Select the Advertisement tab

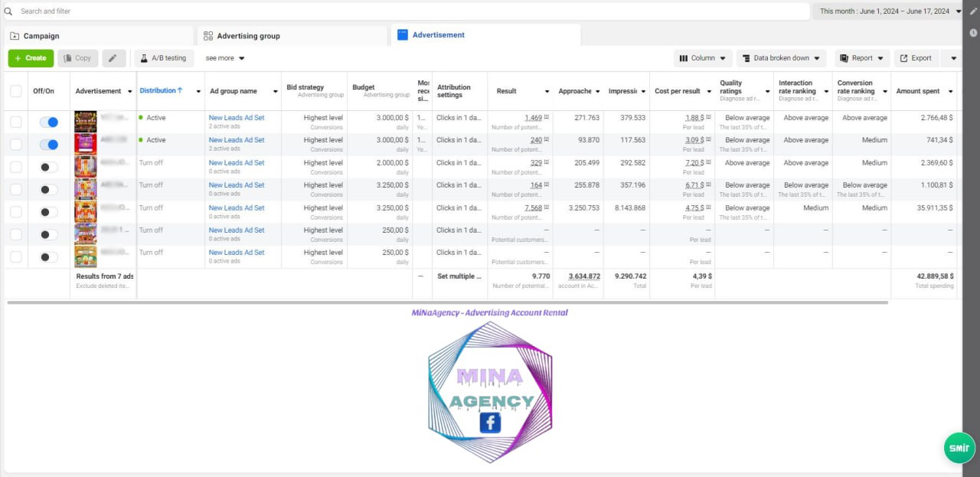(485, 35)
